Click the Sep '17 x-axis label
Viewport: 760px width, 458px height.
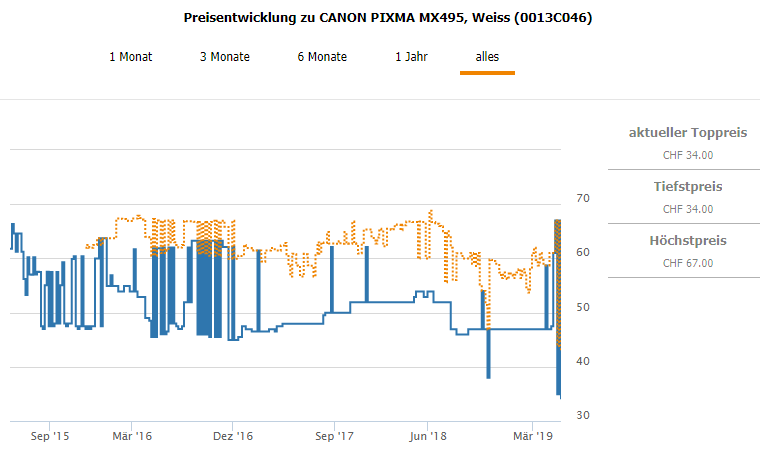[x=335, y=437]
